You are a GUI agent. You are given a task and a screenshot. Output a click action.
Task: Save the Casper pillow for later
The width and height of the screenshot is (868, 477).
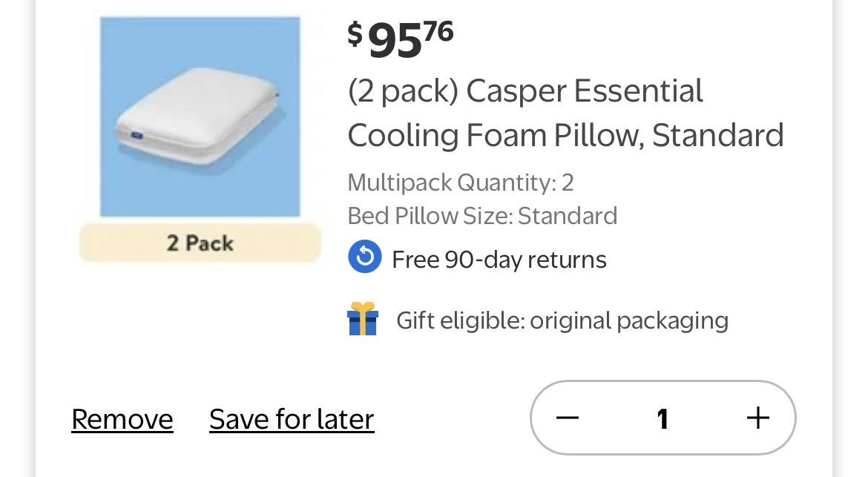point(292,420)
